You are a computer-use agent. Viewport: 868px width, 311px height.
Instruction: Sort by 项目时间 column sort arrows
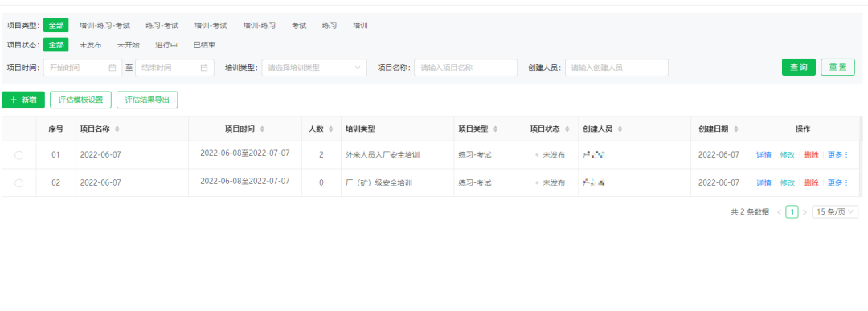point(262,129)
